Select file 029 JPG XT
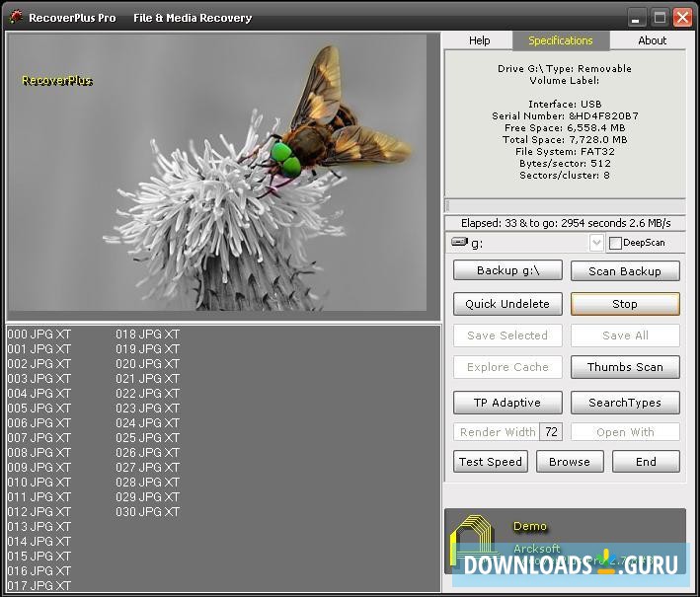 [148, 496]
